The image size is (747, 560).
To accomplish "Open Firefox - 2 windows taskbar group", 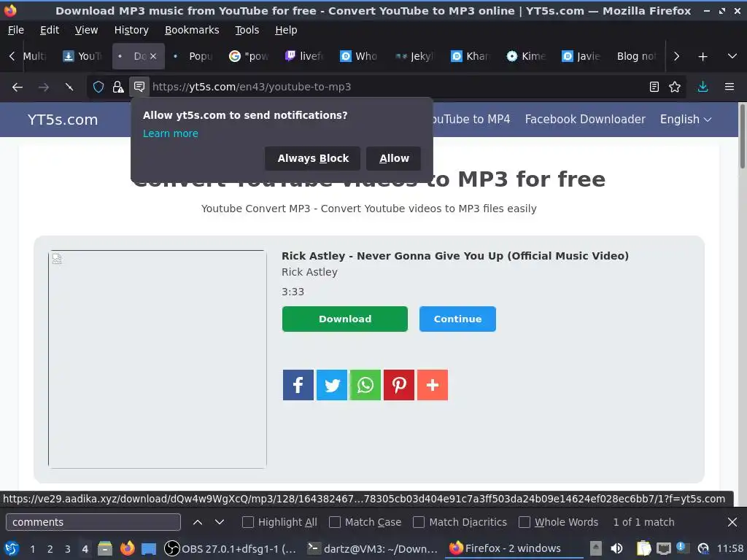I will pos(514,548).
